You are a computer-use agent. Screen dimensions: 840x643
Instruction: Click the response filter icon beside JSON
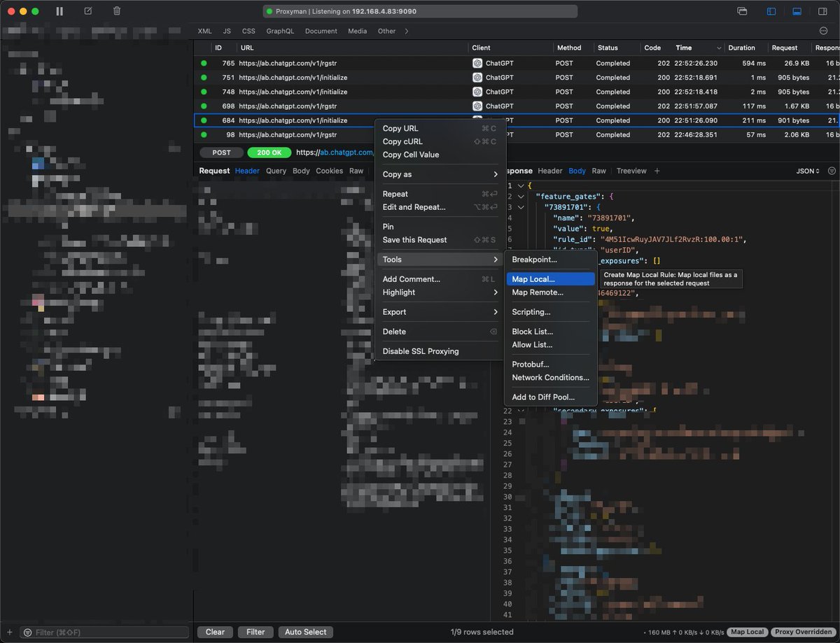point(832,171)
